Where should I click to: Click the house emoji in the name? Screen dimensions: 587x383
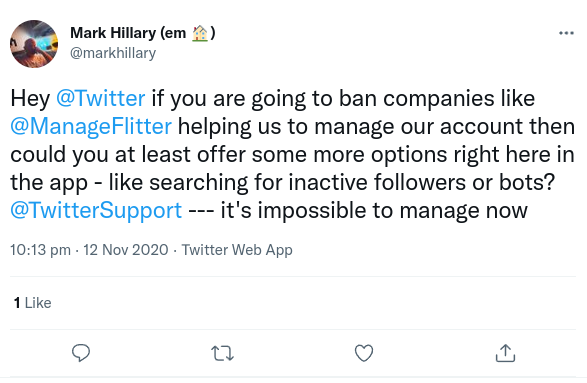pyautogui.click(x=200, y=33)
